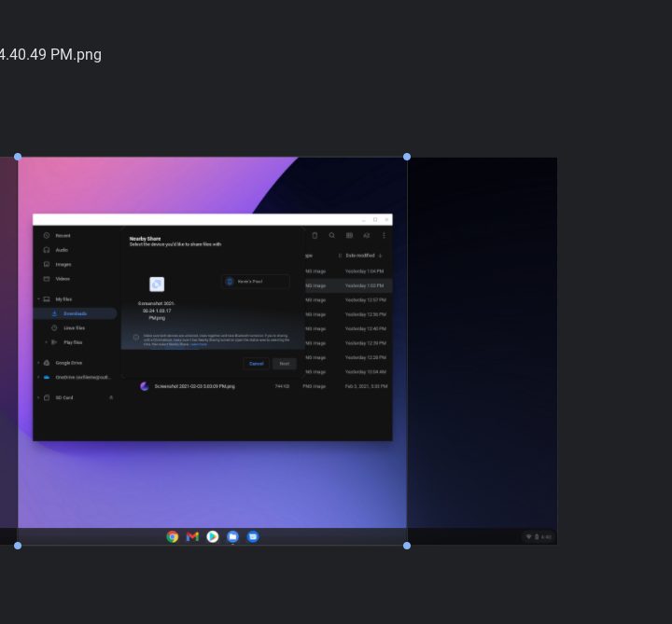672x624 pixels.
Task: Click the Audio headphones icon in sidebar
Action: 47,250
